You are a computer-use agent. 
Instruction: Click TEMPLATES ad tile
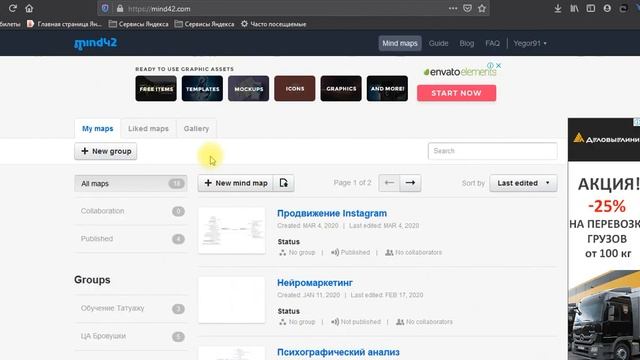click(x=202, y=88)
